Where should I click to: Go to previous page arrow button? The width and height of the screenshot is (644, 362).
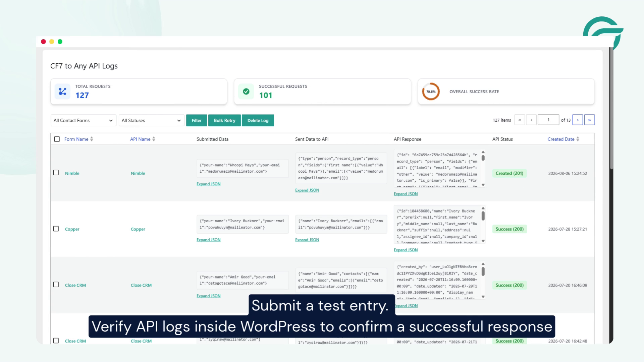(x=531, y=120)
